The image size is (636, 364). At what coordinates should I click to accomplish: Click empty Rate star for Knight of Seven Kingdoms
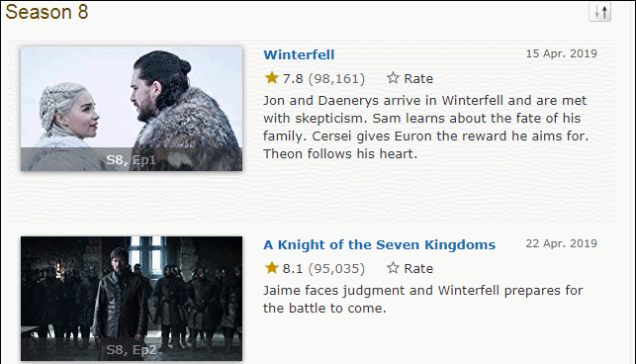click(x=393, y=267)
